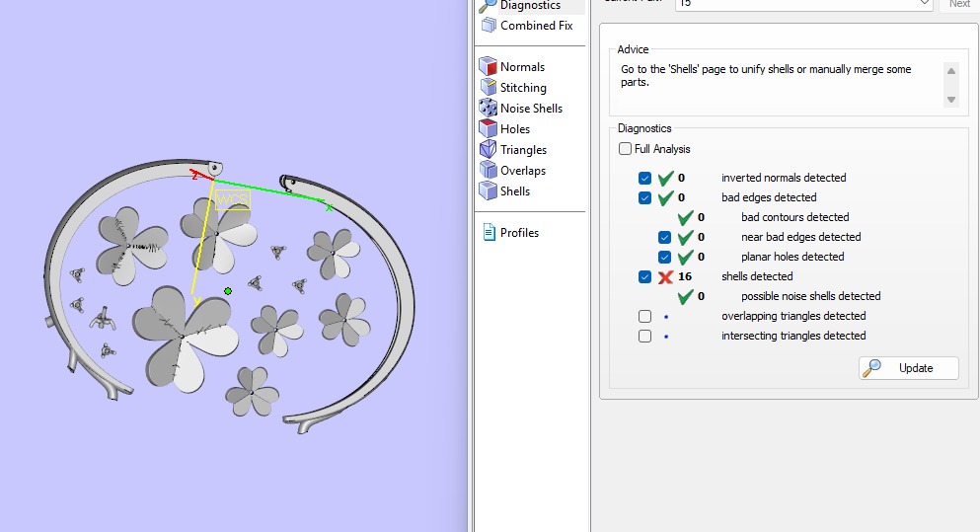The width and height of the screenshot is (980, 532).
Task: Open the Overlaps menu label
Action: click(x=522, y=170)
